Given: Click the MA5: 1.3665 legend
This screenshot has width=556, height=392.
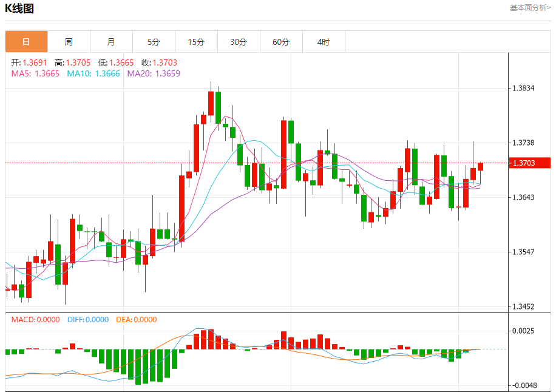Looking at the screenshot, I should click(35, 73).
